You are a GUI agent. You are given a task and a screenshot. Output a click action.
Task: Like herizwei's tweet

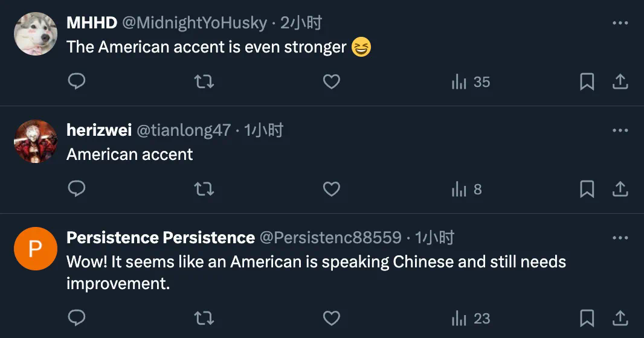tap(332, 189)
